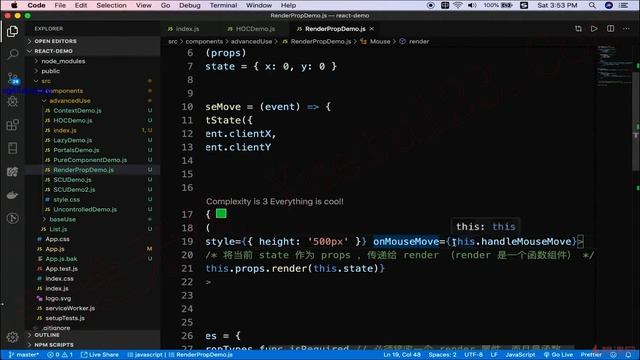Click Go Live in status bar
This screenshot has width=640, height=360.
(x=558, y=355)
